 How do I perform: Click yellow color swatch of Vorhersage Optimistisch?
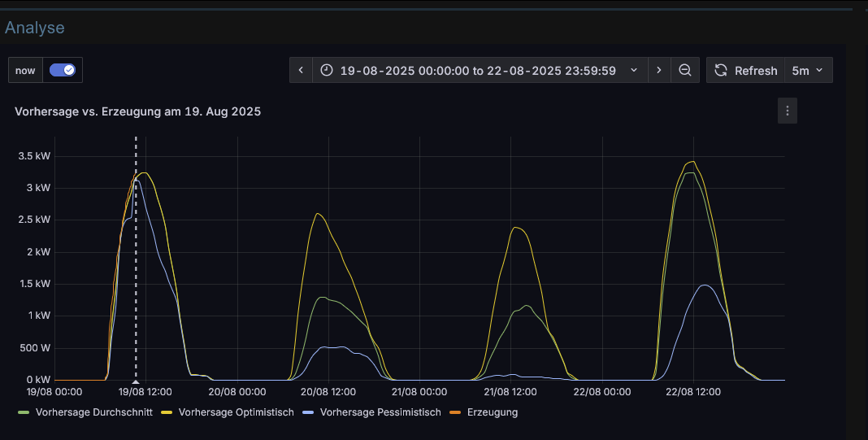167,412
